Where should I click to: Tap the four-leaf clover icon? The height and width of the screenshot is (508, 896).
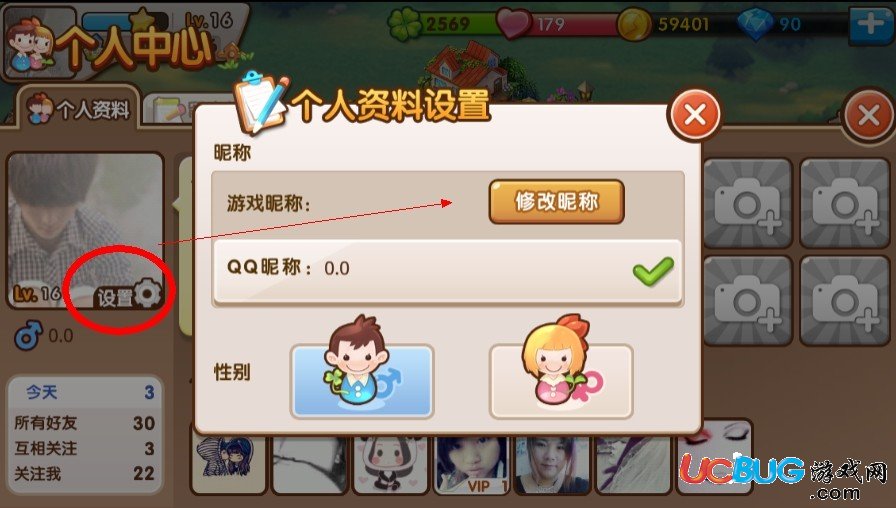(x=405, y=25)
